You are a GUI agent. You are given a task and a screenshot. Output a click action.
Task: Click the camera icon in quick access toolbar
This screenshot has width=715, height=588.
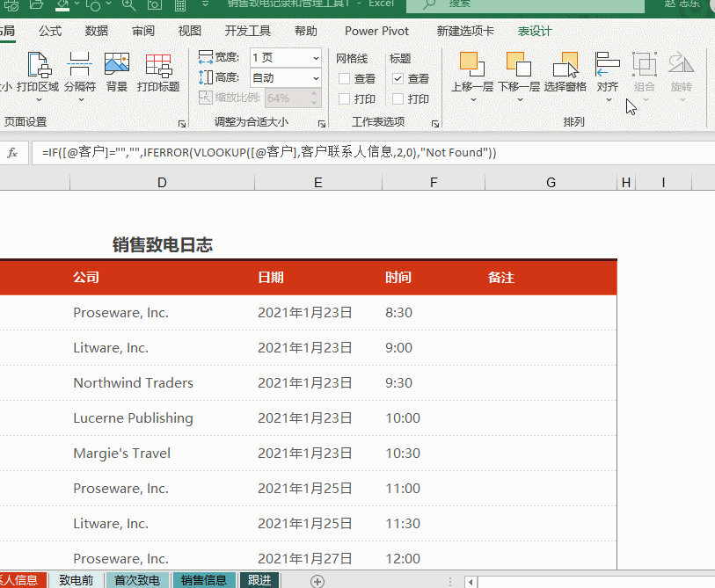pos(155,4)
